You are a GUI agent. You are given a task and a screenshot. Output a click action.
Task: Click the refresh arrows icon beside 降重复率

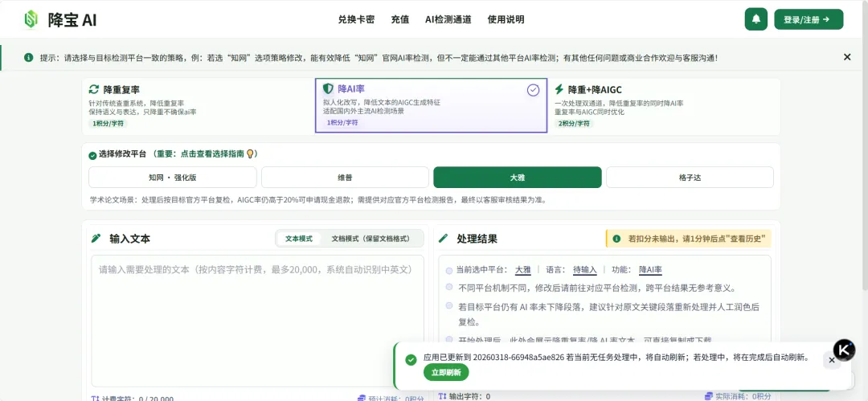[94, 89]
